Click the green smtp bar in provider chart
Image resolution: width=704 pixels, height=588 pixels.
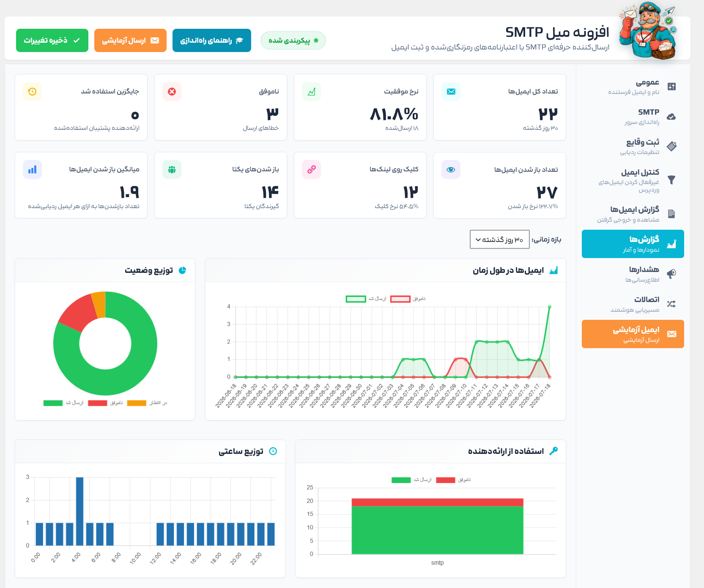point(438,530)
